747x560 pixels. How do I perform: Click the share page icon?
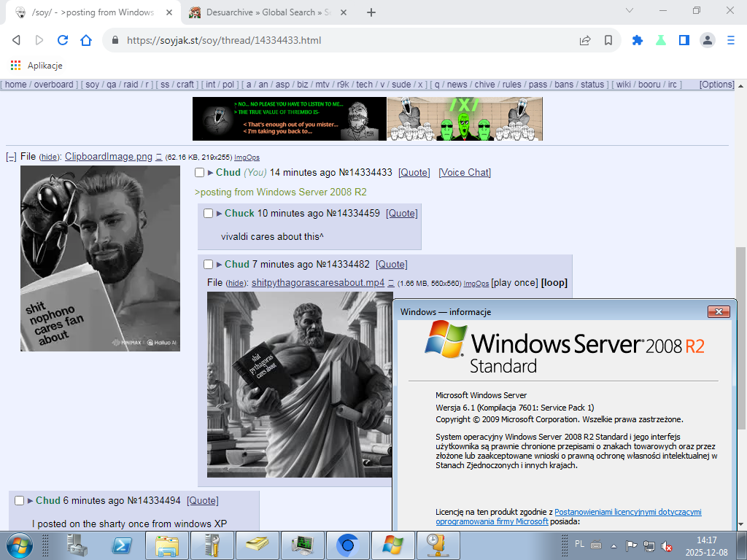coord(585,41)
